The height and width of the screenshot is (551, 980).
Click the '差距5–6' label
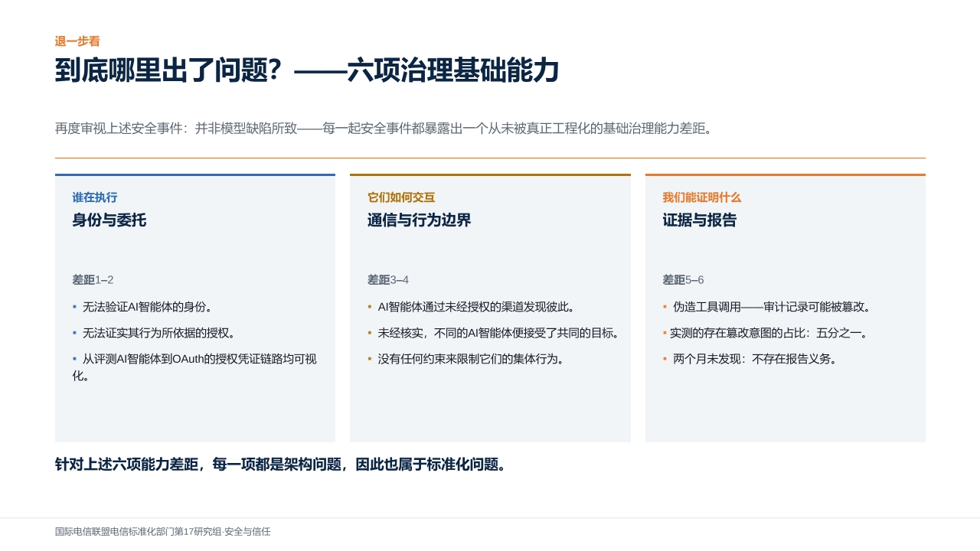pyautogui.click(x=683, y=280)
